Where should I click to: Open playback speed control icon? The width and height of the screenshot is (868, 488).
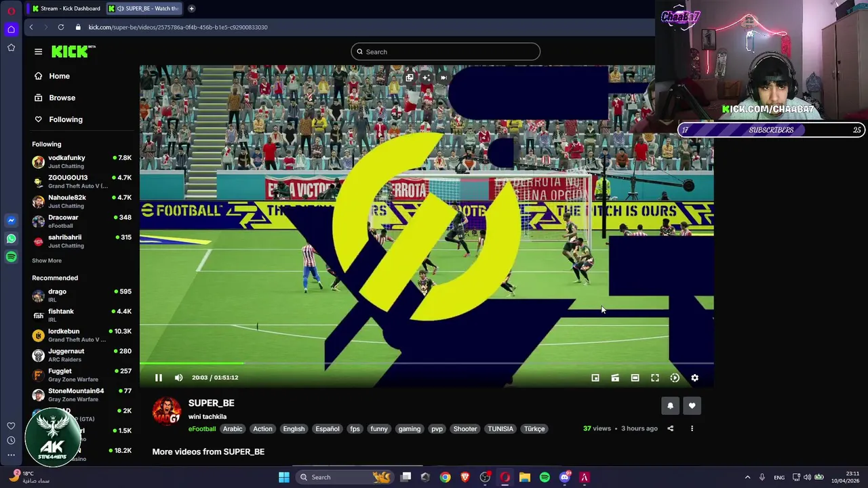[x=675, y=378]
